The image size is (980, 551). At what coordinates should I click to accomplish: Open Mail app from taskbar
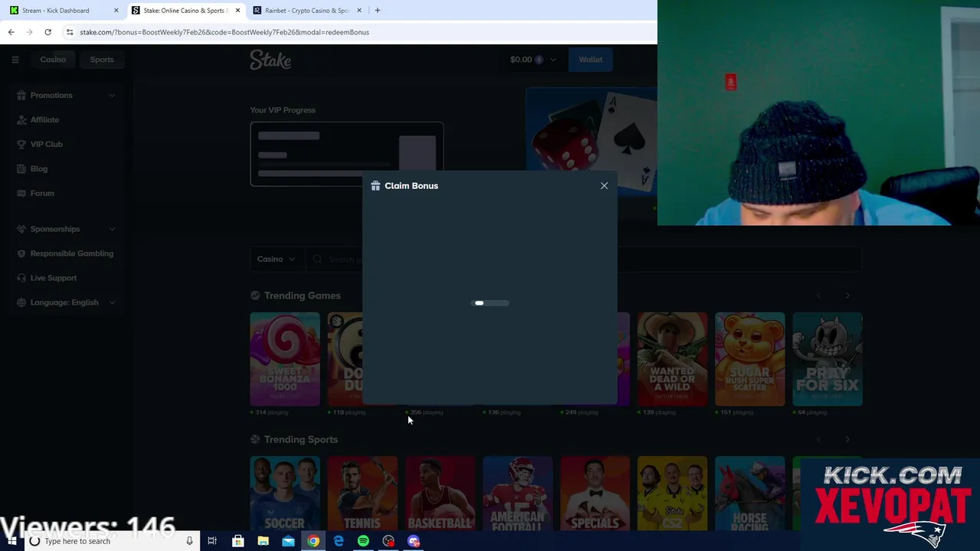(288, 541)
